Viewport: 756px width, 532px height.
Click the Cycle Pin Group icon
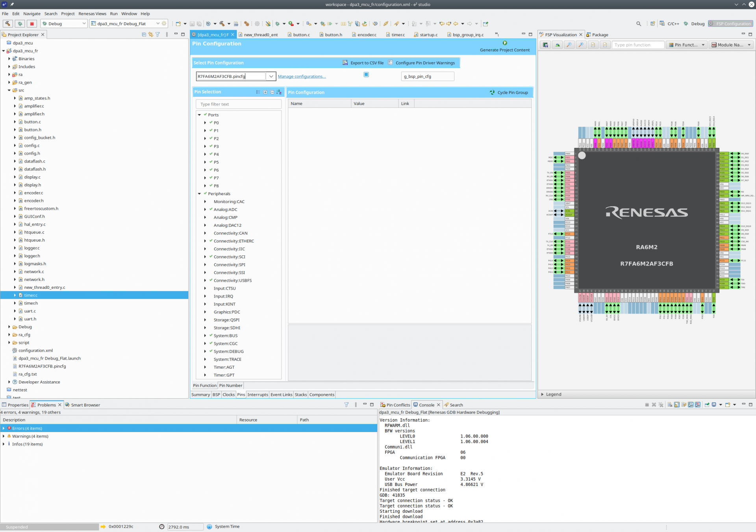[x=492, y=92]
